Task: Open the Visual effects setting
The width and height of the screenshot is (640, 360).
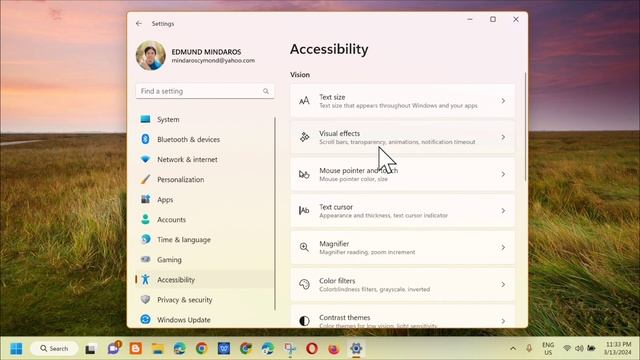Action: point(402,137)
